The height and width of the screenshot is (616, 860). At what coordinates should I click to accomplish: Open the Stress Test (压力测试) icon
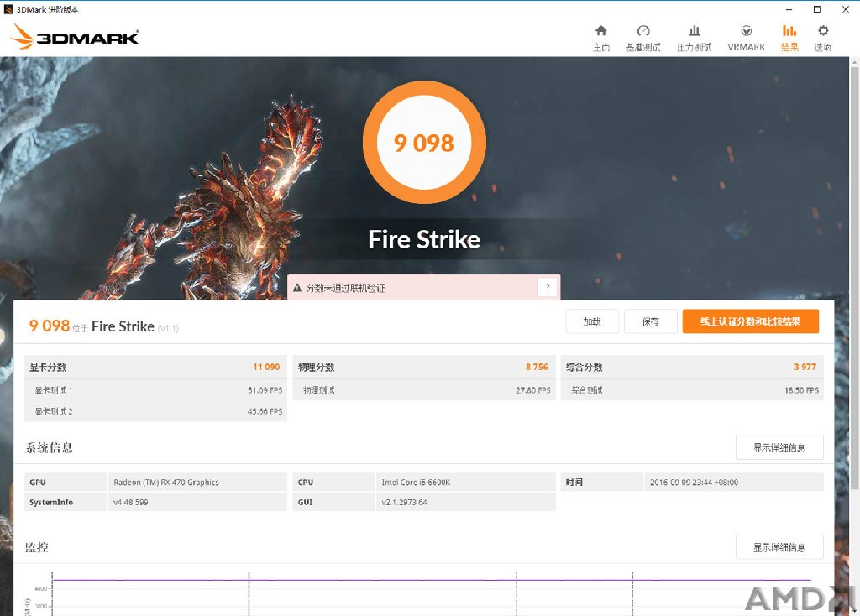click(695, 31)
